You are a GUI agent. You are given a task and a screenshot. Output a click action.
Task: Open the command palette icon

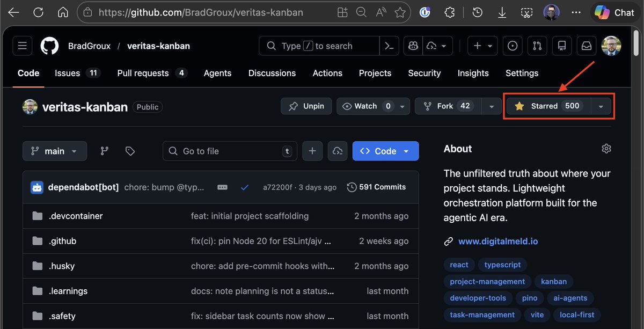point(388,46)
